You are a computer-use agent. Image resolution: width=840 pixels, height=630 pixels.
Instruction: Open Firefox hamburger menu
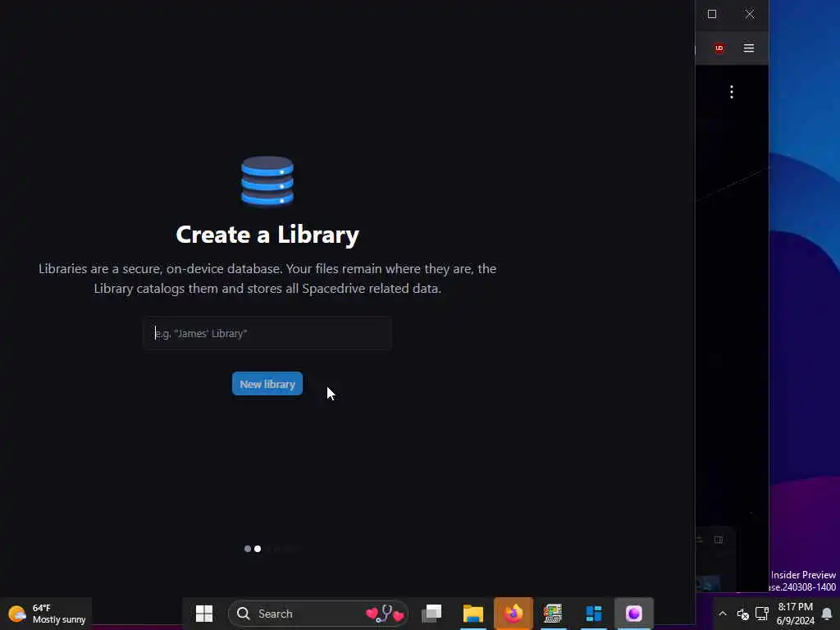pos(749,48)
